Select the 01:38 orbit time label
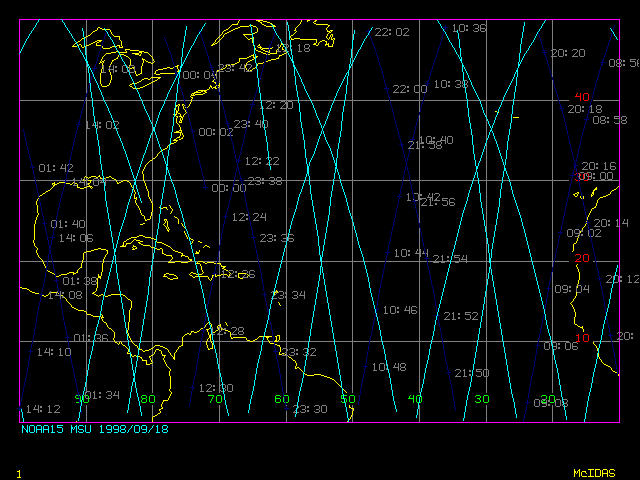The width and height of the screenshot is (640, 480). pos(80,281)
